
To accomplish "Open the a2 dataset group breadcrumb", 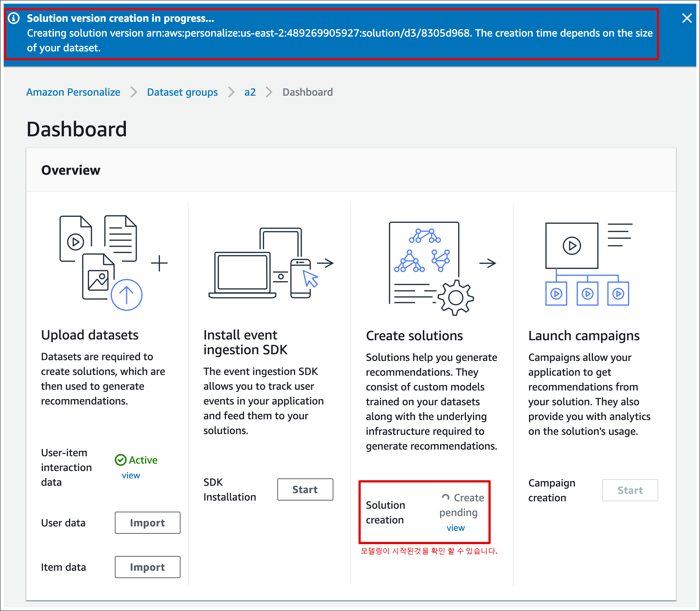I will 250,92.
